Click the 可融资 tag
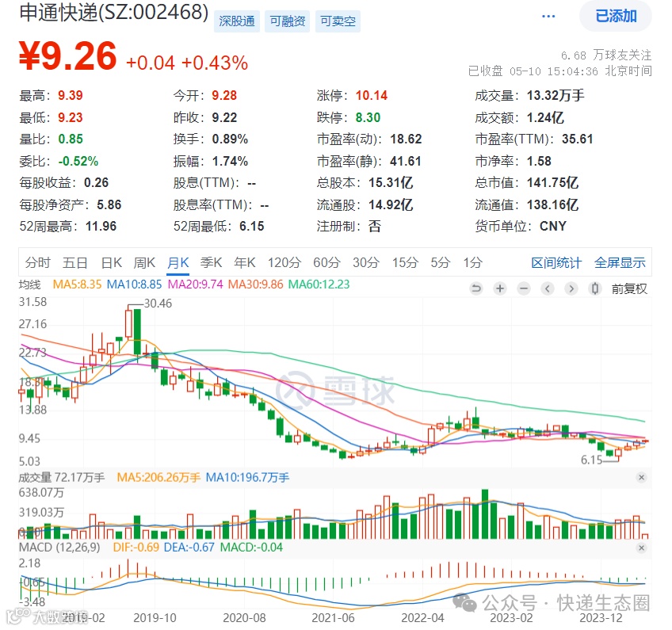Viewport: 672px width, 630px height. pos(287,21)
